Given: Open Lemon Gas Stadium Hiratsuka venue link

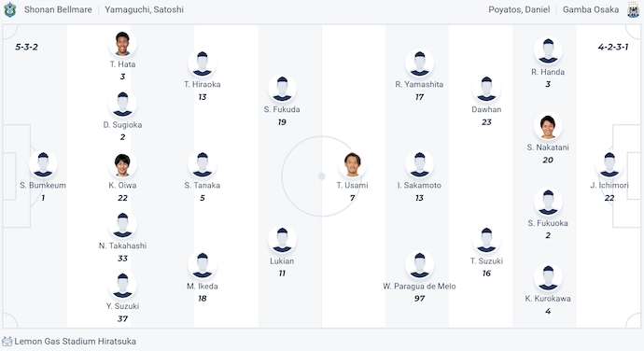Looking at the screenshot, I should coord(76,341).
